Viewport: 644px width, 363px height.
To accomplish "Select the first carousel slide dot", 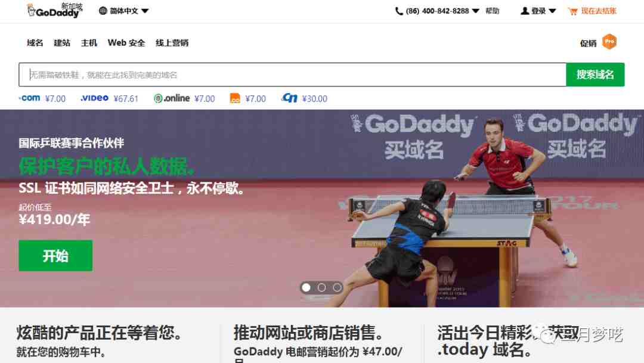I will click(306, 287).
